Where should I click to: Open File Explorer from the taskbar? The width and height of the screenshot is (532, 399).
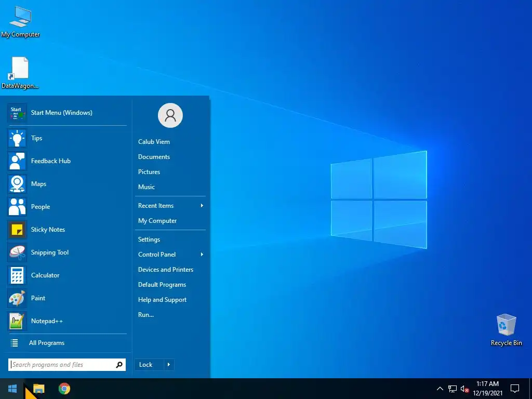coord(38,389)
